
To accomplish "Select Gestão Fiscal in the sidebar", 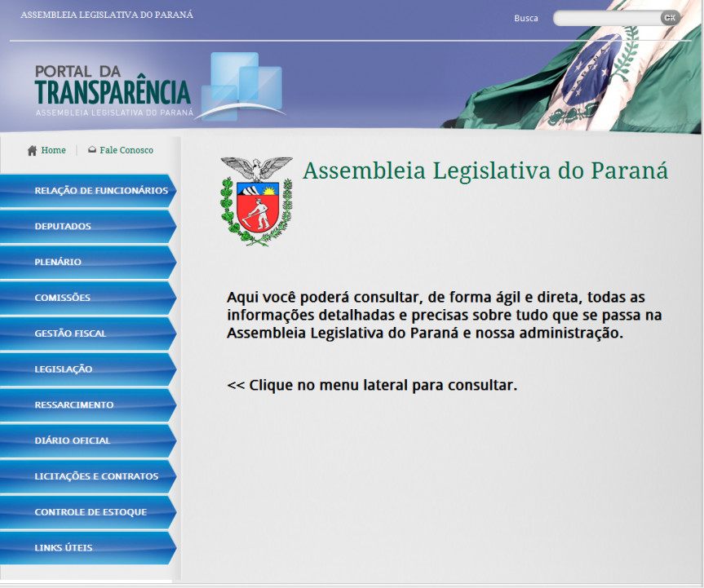I will (x=70, y=334).
